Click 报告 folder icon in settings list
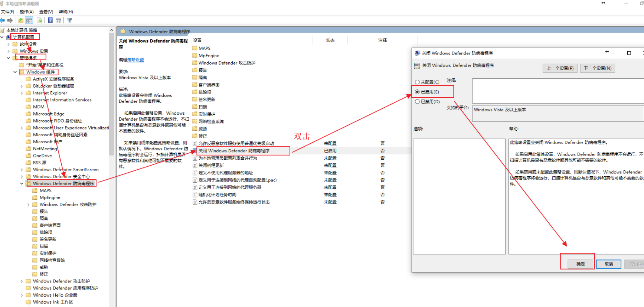 point(195,70)
